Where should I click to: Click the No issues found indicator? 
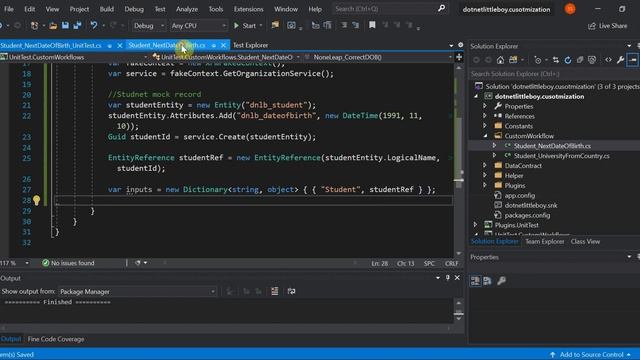[x=69, y=263]
